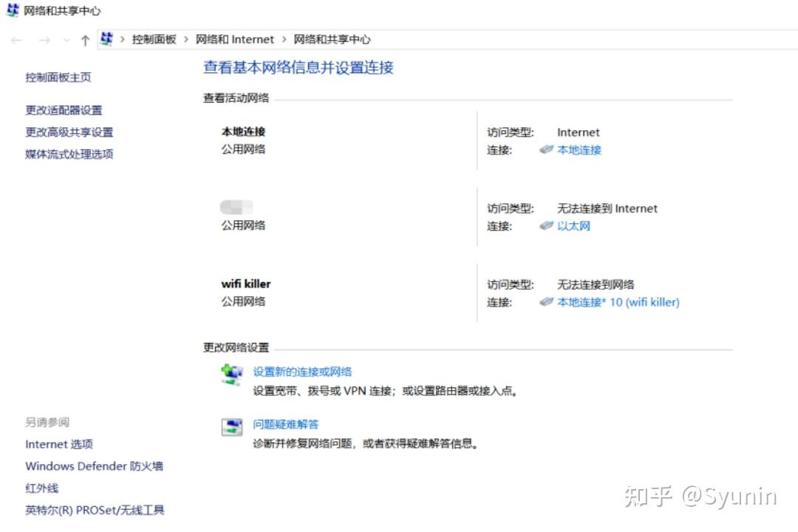Click 无法连接到网络 access type text
The height and width of the screenshot is (532, 798).
[x=596, y=284]
